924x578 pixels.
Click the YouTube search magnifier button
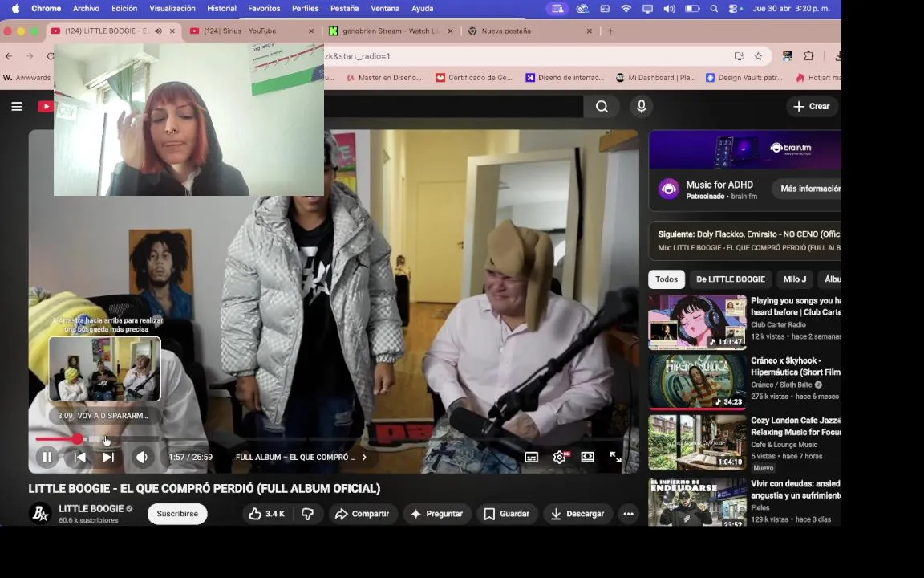602,106
